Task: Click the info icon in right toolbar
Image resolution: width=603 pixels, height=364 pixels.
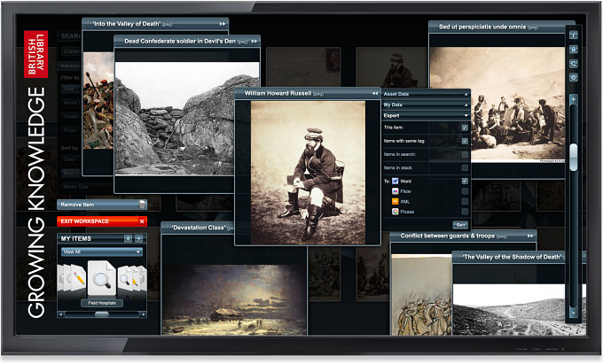Action: [x=573, y=35]
